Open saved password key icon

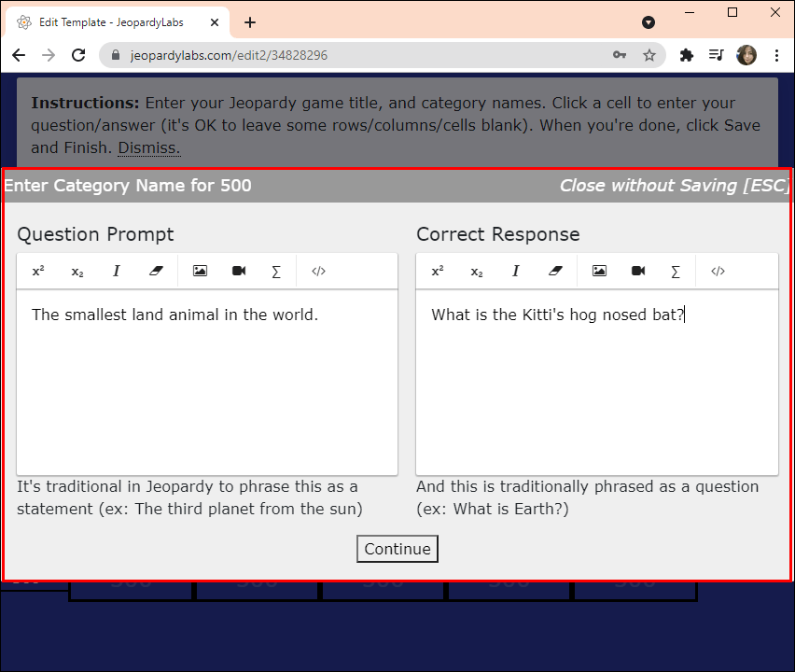(x=620, y=55)
